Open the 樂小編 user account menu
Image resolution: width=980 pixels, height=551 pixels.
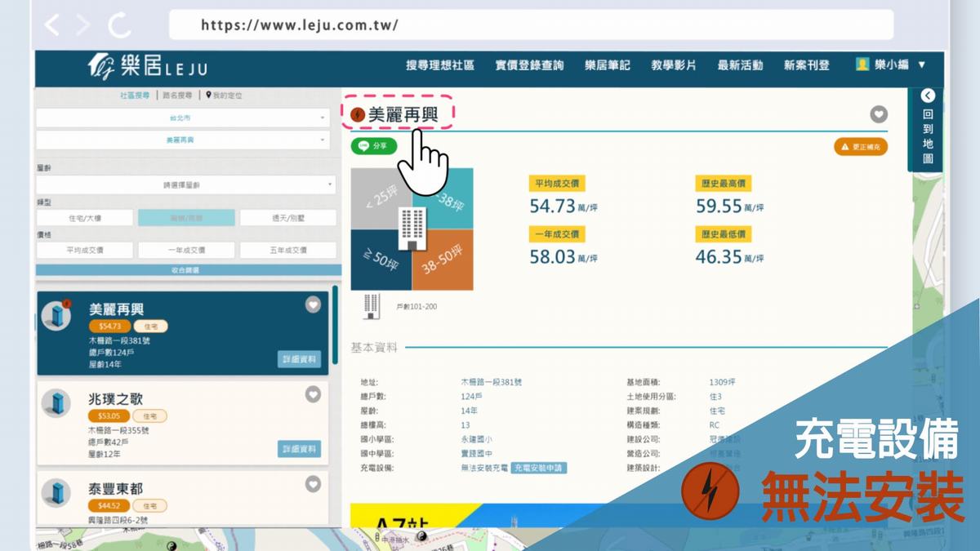891,64
